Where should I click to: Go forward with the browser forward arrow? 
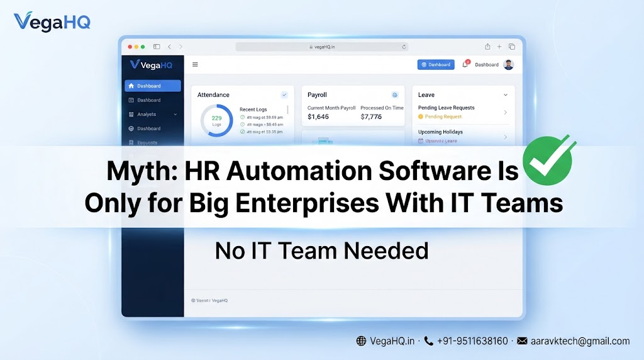pos(180,47)
